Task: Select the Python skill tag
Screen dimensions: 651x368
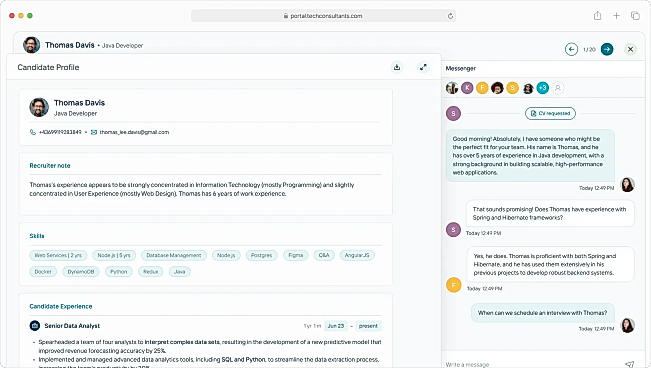Action: [x=119, y=272]
